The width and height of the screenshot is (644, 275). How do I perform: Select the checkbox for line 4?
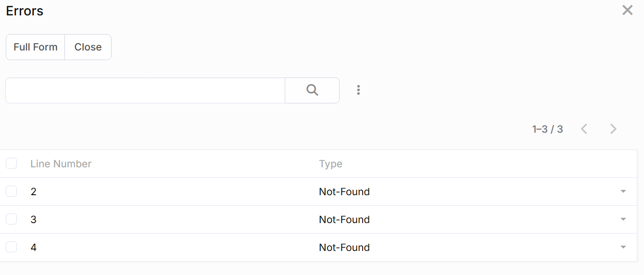pos(12,248)
